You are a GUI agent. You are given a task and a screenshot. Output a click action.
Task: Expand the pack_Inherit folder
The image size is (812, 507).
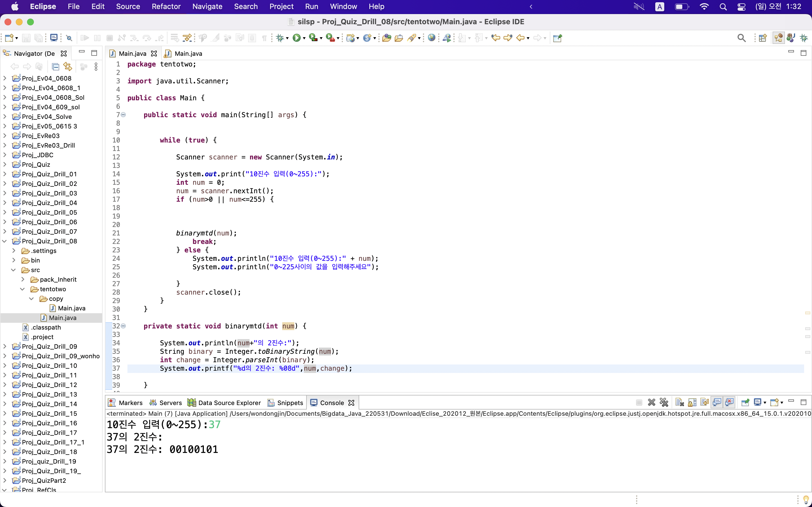tap(23, 279)
